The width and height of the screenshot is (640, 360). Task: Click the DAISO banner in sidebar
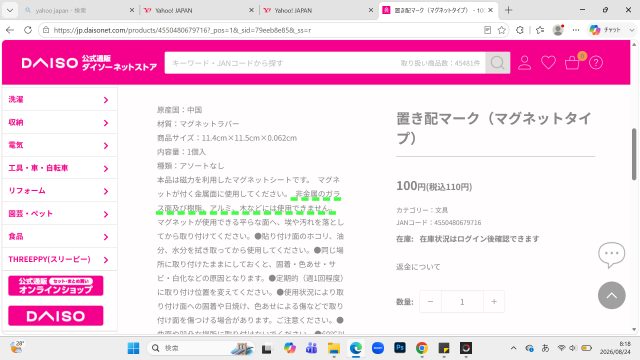(56, 316)
